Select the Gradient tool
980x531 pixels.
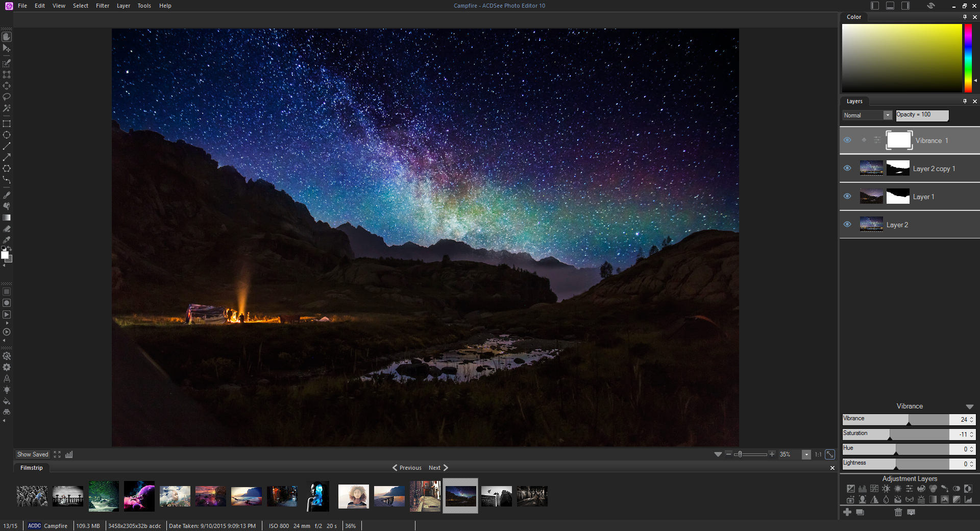(x=7, y=218)
